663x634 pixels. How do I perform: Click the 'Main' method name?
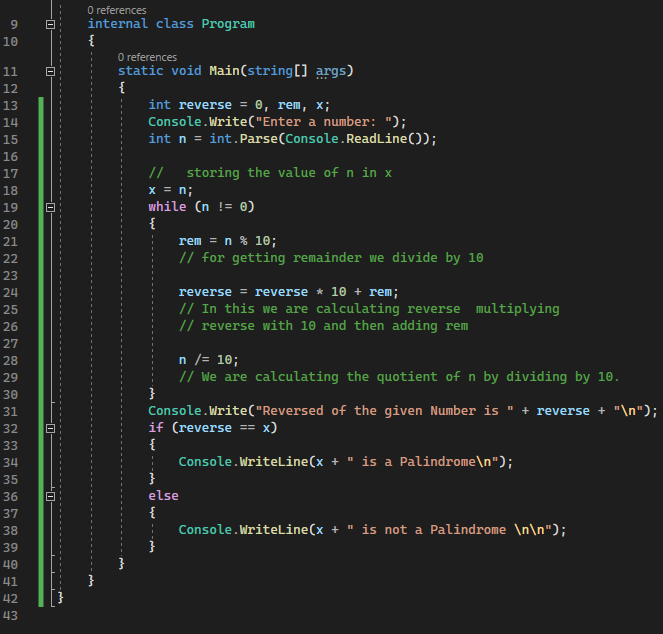[x=224, y=71]
